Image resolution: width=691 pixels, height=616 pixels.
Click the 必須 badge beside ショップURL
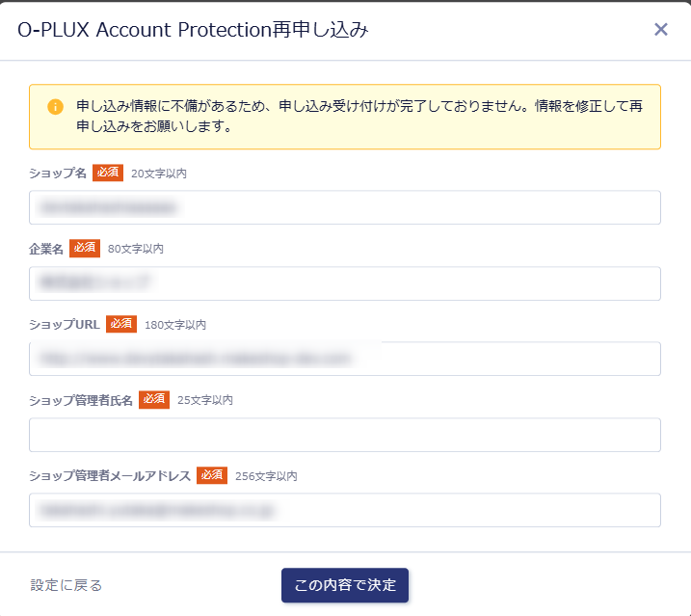point(121,324)
